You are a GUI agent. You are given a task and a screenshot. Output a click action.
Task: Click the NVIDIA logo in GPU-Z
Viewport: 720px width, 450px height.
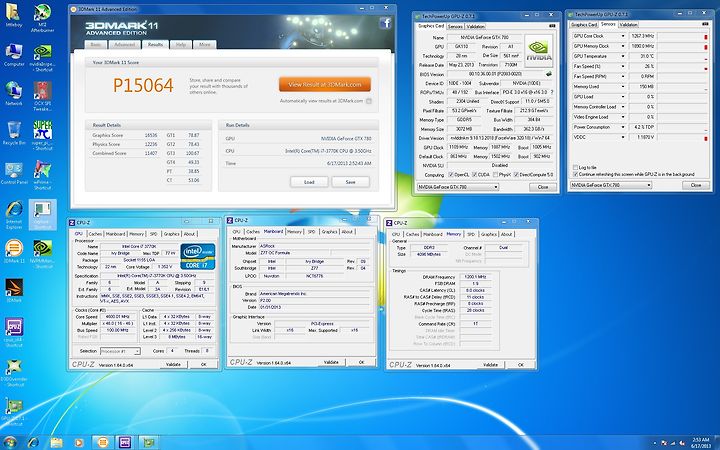[x=539, y=51]
